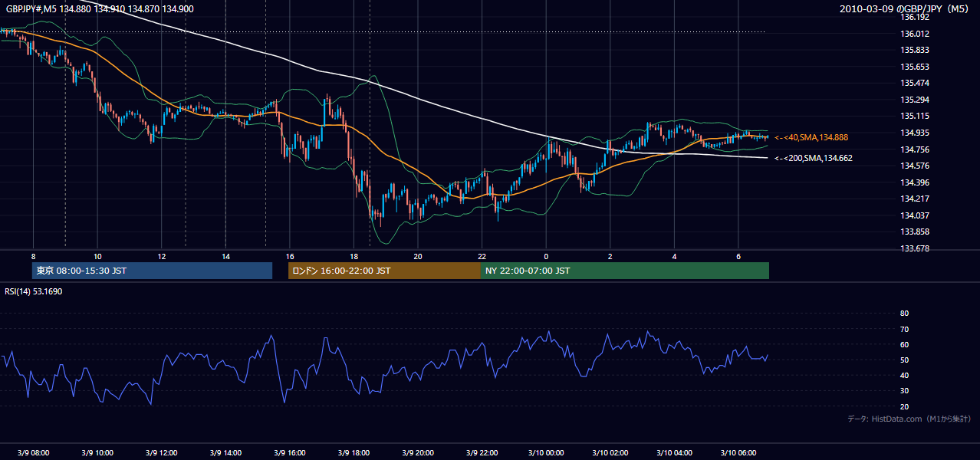
Task: Click RSI scale level 20
Action: coord(904,406)
